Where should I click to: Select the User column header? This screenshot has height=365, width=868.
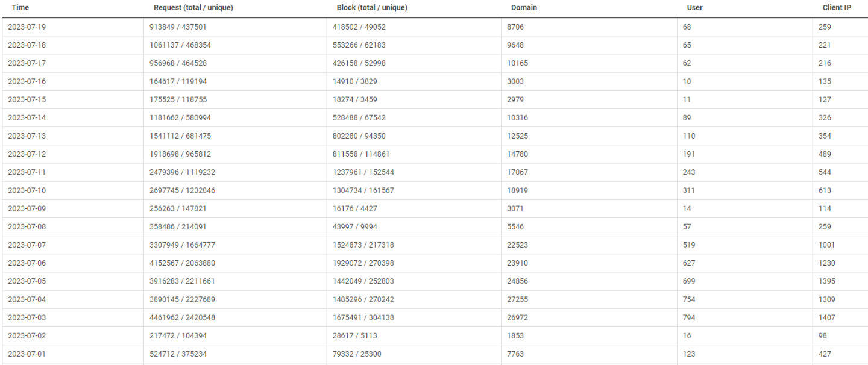pos(694,8)
